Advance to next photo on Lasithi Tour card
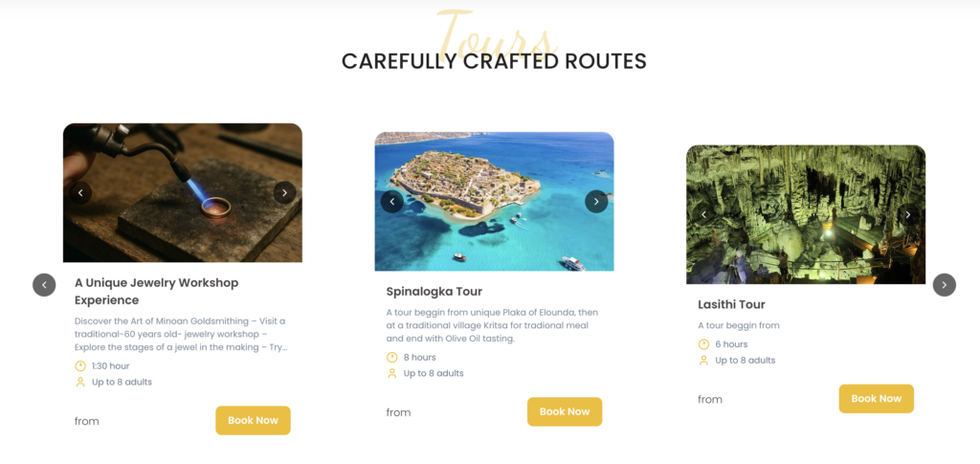 [x=908, y=215]
